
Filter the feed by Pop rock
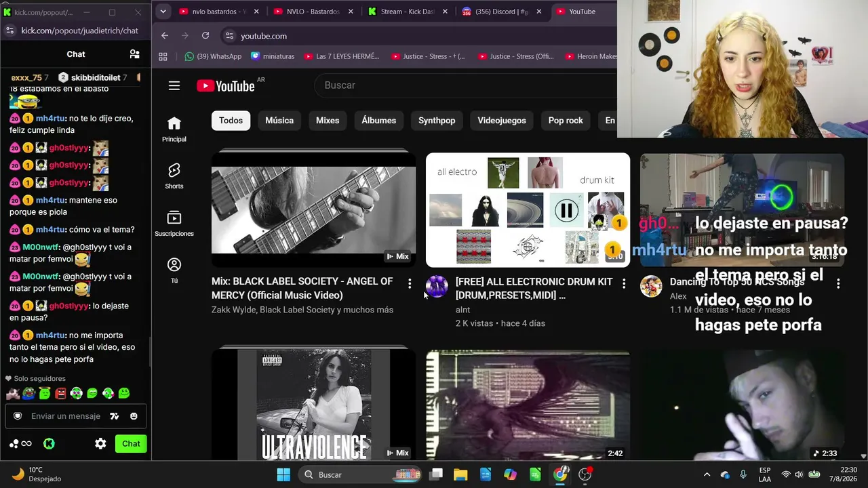point(566,121)
